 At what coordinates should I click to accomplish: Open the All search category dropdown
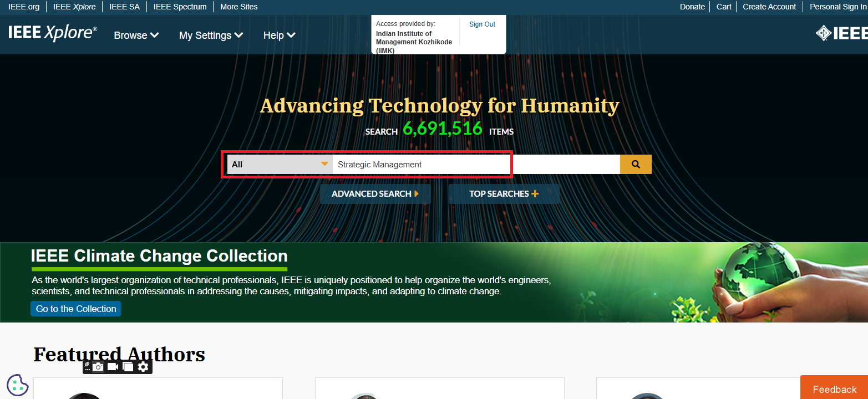[x=280, y=165]
